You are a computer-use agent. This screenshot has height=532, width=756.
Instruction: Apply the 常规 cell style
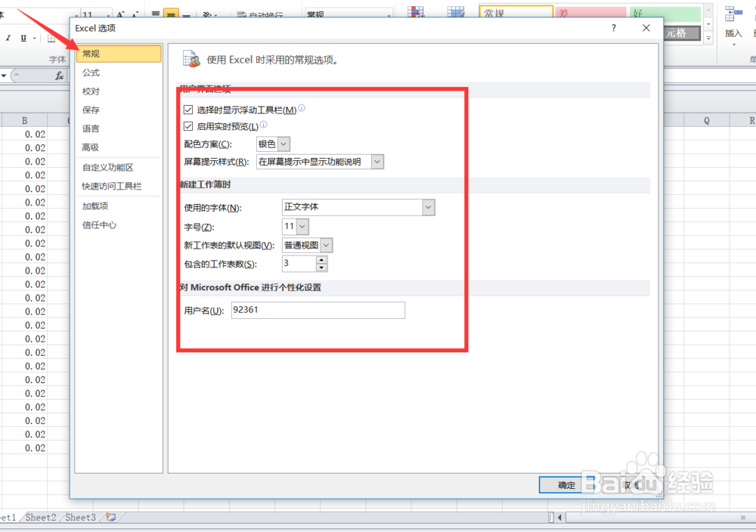point(516,13)
